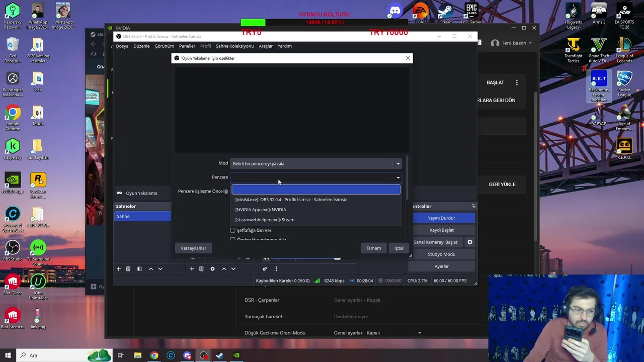
Task: Open Windows Start menu
Action: 8,355
